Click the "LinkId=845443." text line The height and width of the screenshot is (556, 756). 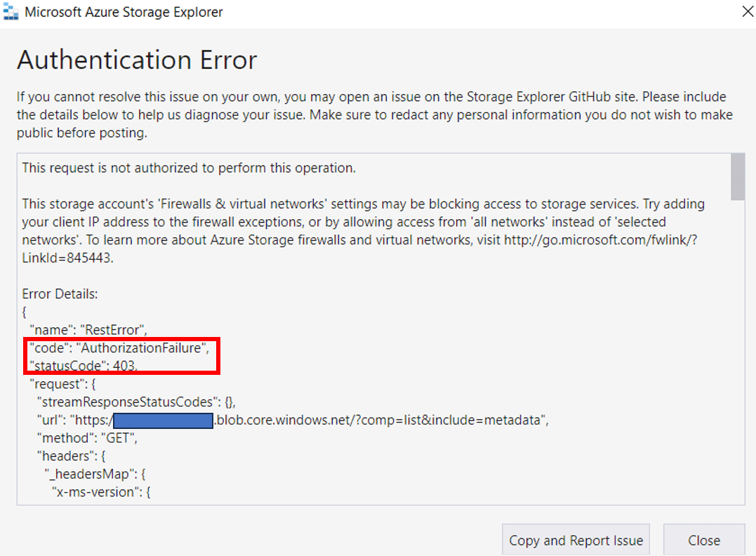67,258
